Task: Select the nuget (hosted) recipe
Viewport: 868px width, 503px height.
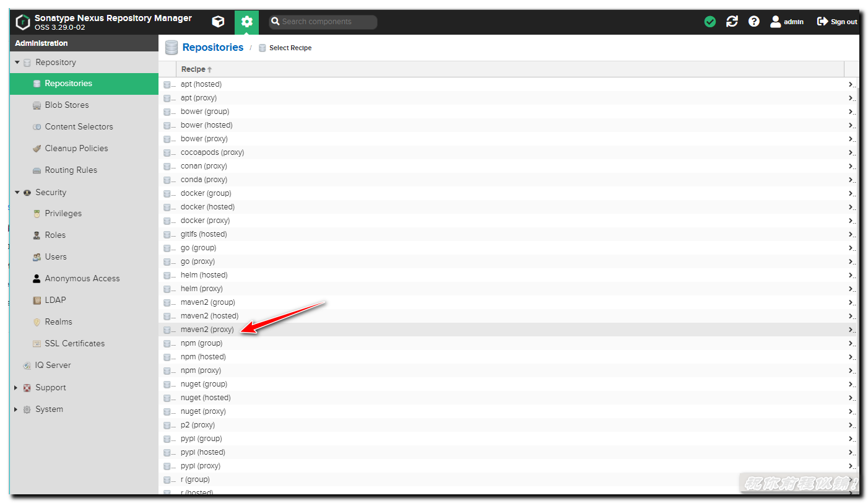Action: click(x=509, y=398)
